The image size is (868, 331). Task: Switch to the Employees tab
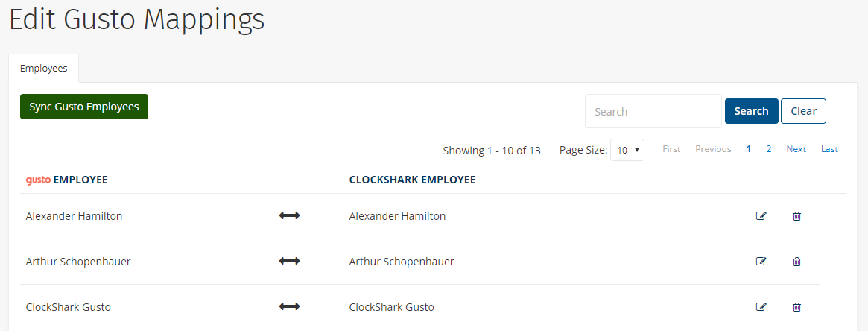click(44, 68)
